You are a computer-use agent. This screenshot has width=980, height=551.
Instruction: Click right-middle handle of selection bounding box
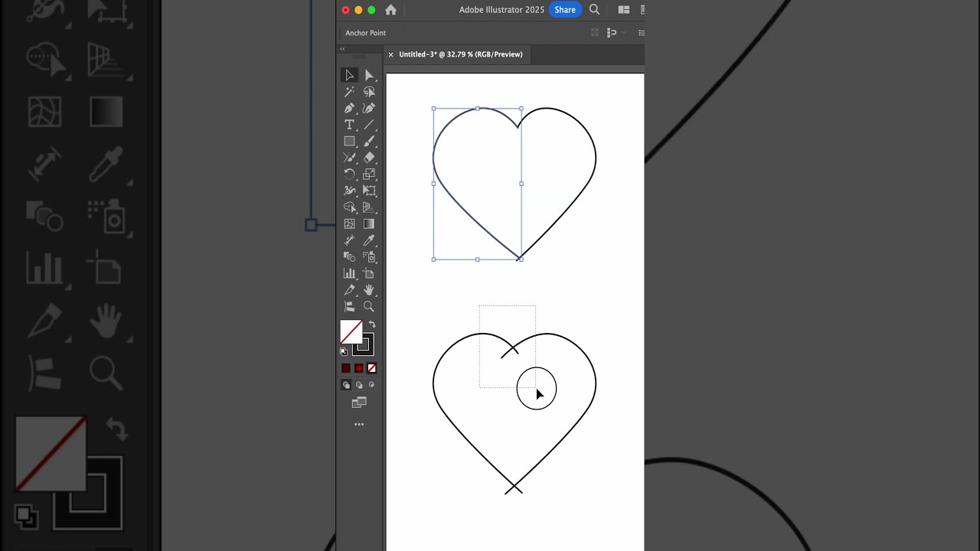pos(521,184)
